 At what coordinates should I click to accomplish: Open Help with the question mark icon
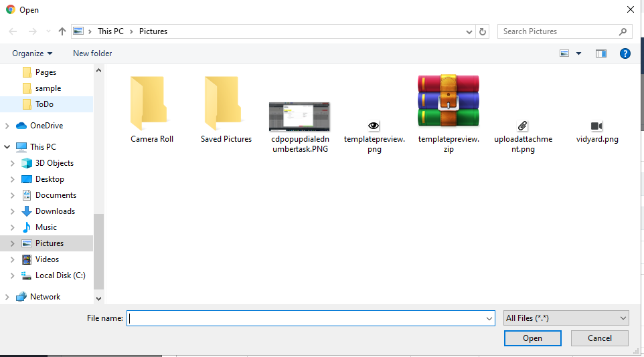(x=625, y=53)
